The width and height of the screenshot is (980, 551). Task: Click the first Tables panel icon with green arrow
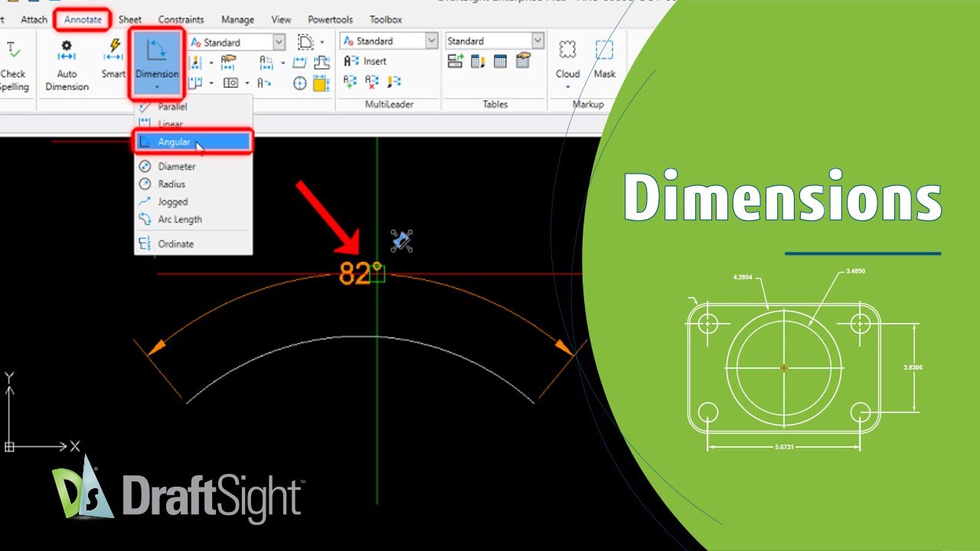(455, 61)
